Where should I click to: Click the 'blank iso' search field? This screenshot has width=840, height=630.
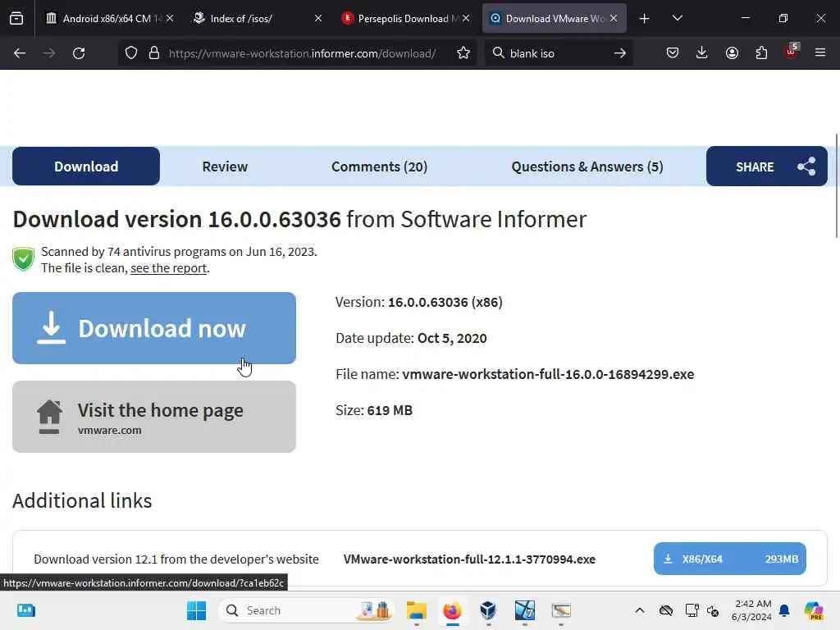coord(557,53)
